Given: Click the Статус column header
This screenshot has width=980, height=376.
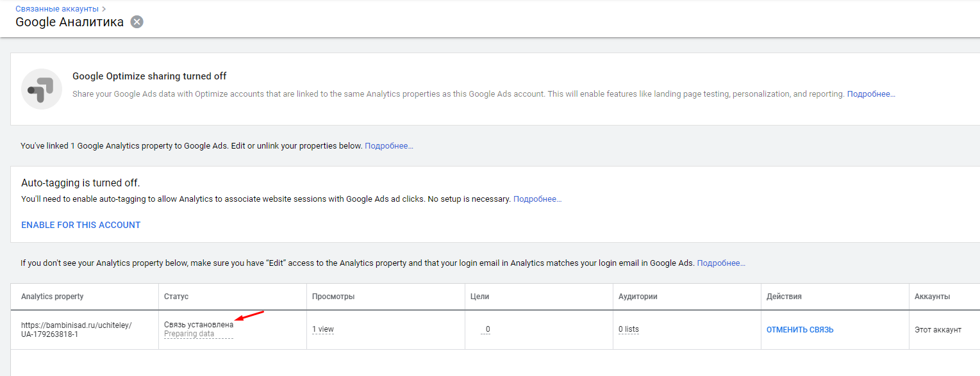Looking at the screenshot, I should tap(176, 297).
